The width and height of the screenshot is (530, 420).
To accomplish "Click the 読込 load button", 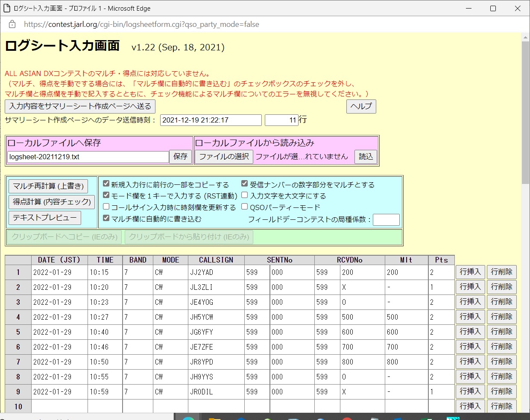I will click(x=366, y=157).
